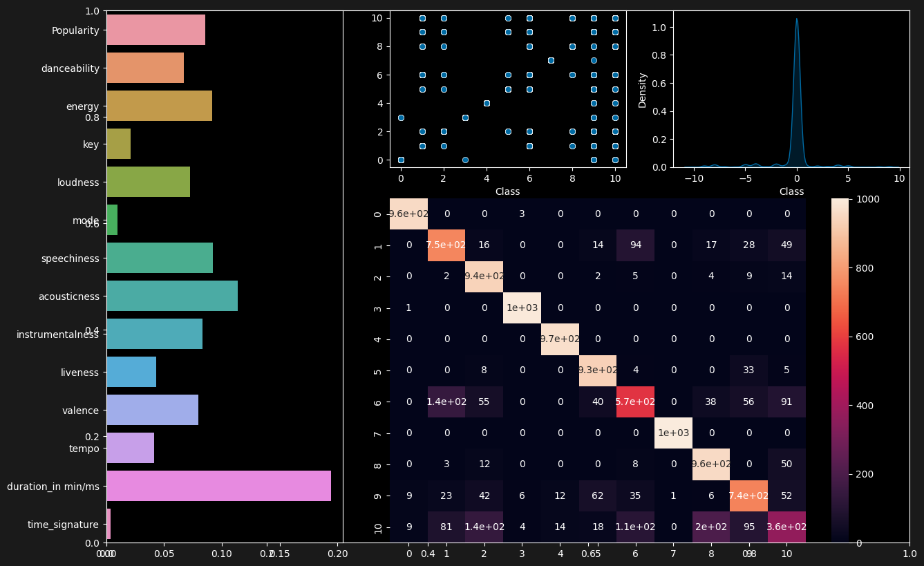Click heatmap cell with value 28

[x=748, y=245]
